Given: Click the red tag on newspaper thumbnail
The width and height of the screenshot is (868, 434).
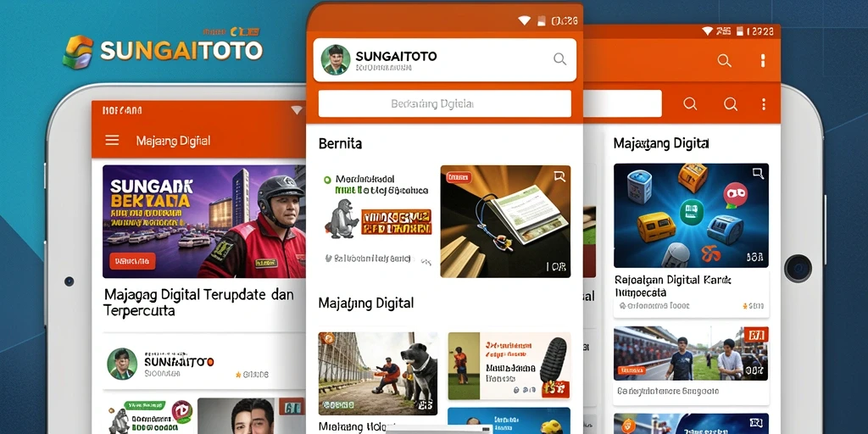Looking at the screenshot, I should pyautogui.click(x=459, y=177).
